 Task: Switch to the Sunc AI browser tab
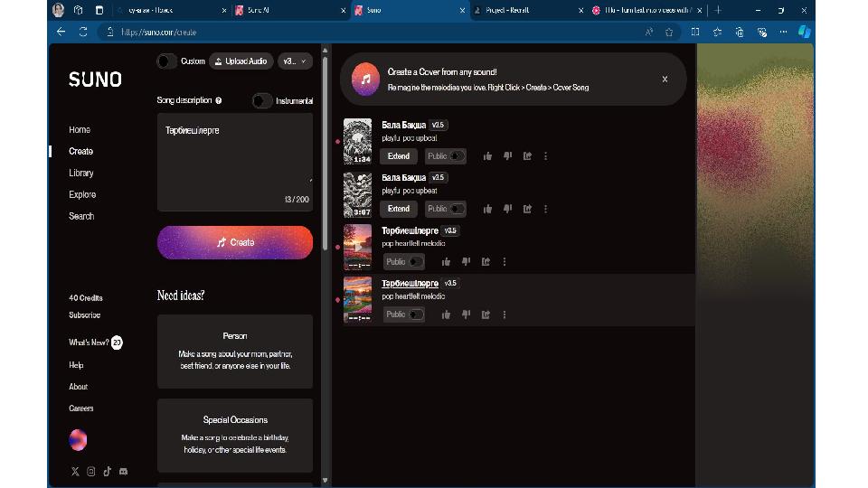click(x=288, y=10)
